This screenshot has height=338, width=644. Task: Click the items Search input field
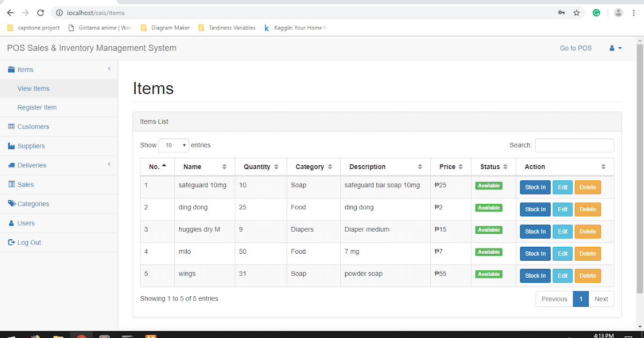coord(574,145)
